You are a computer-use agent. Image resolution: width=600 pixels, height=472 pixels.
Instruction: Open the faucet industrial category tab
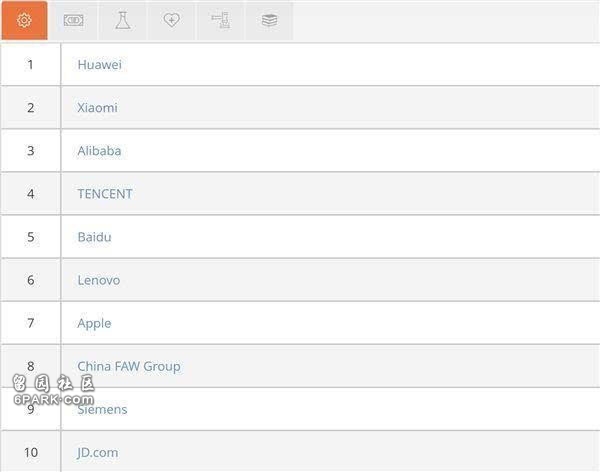(220, 20)
